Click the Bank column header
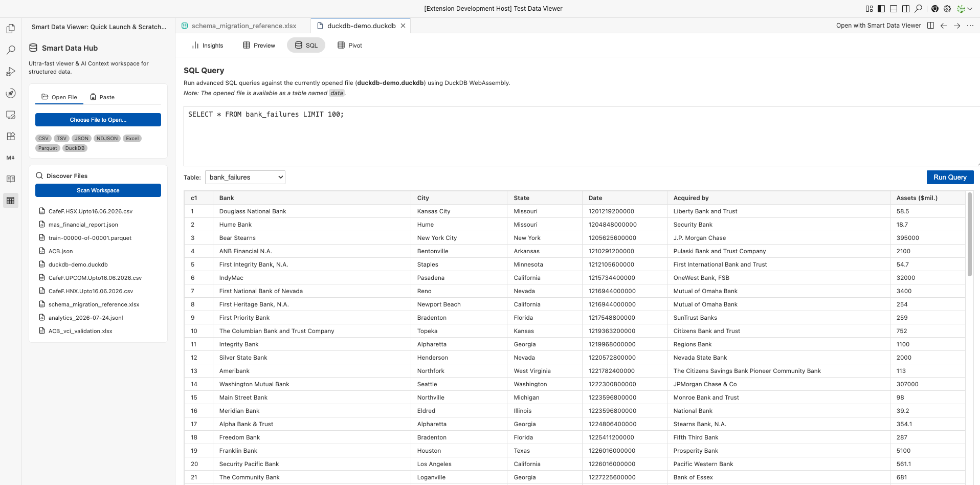The width and height of the screenshot is (980, 485). click(312, 198)
